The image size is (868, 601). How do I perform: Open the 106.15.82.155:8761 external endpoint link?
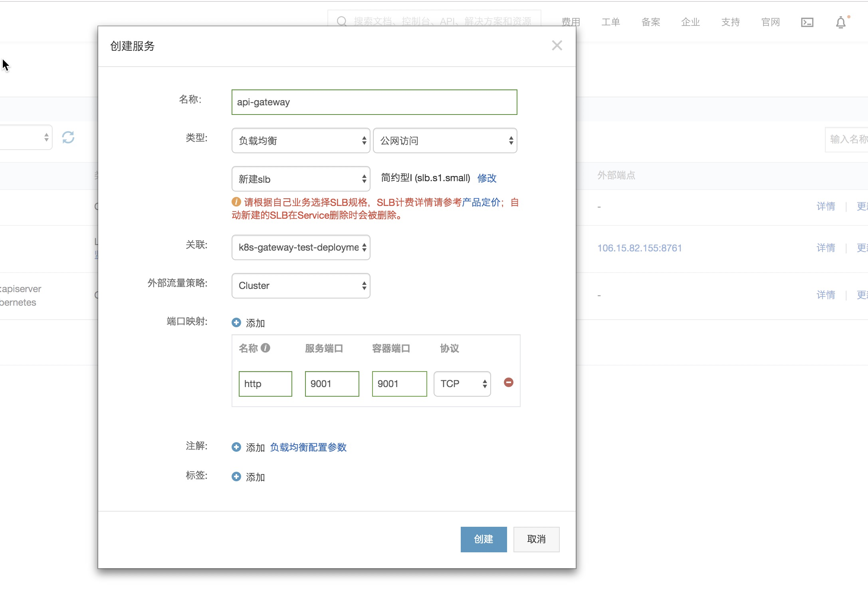click(x=639, y=248)
